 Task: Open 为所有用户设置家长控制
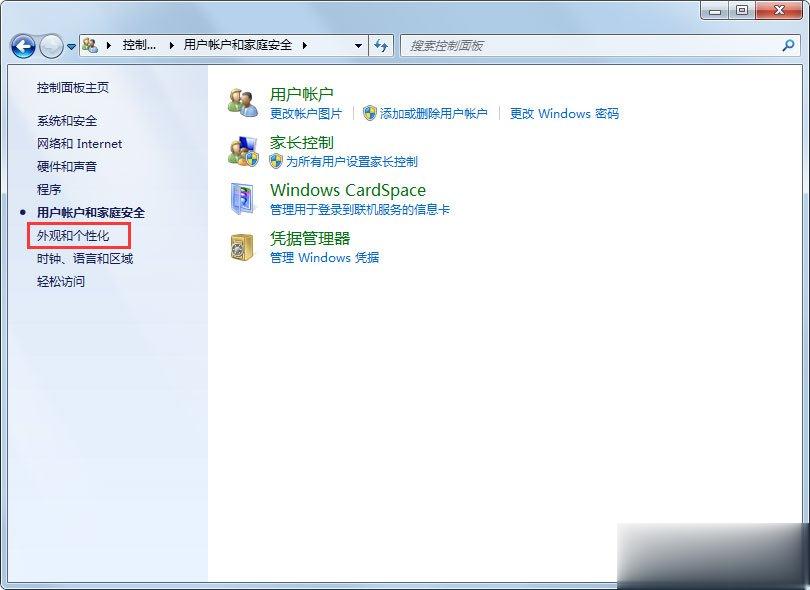pyautogui.click(x=352, y=162)
